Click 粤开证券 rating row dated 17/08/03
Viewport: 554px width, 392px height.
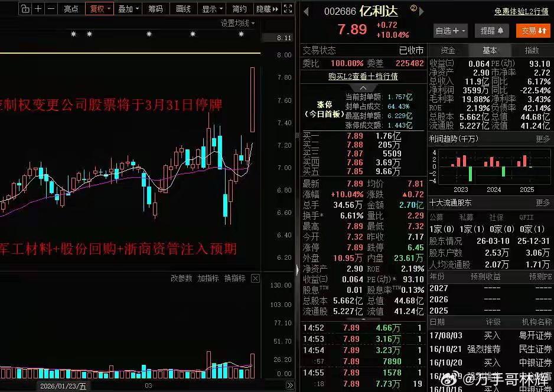click(x=490, y=335)
